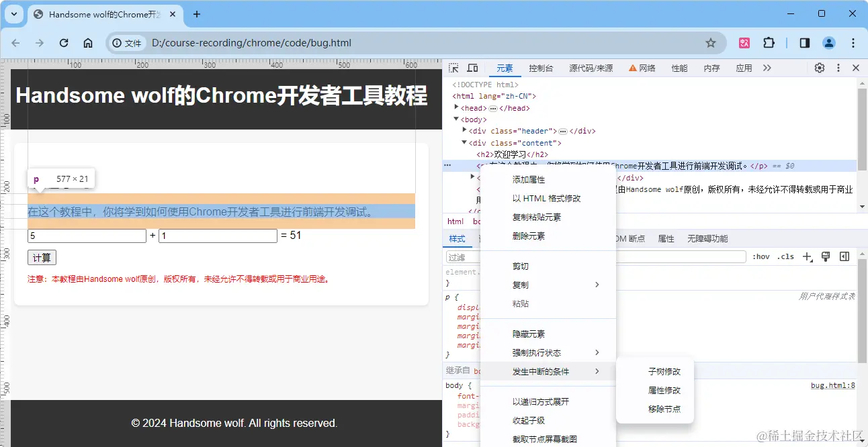Open bug.html:8 source link
Viewport: 868px width, 447px height.
pos(832,385)
